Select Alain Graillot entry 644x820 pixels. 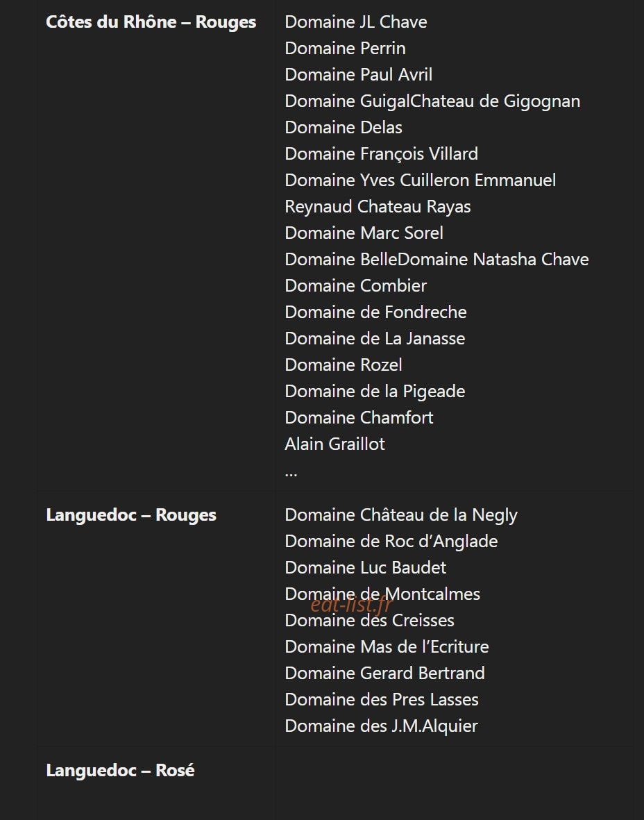tap(335, 444)
